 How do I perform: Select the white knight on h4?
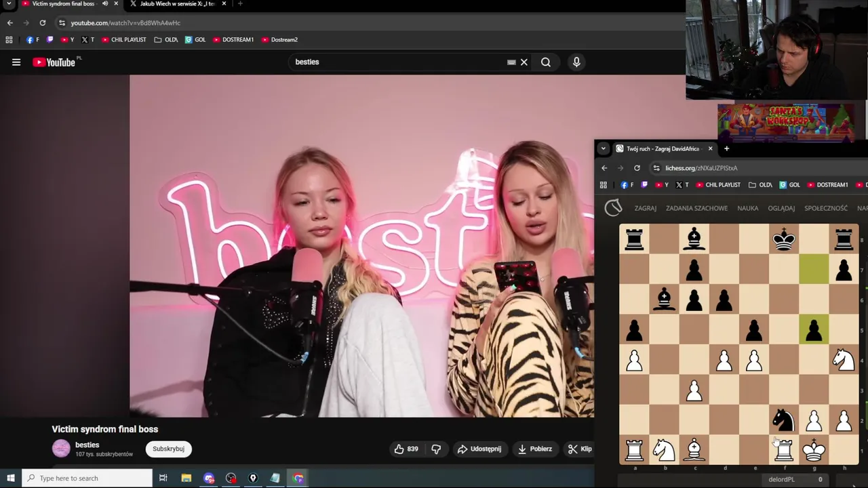(844, 360)
